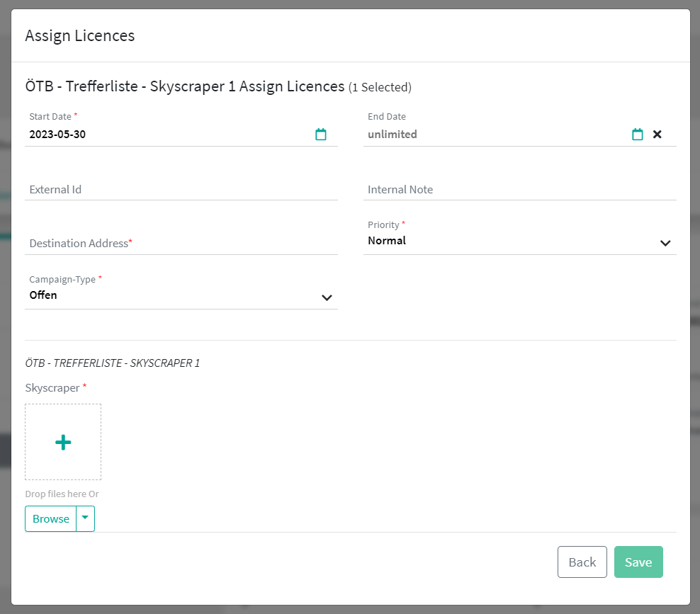Click the Start Date value 2023-05-30
This screenshot has width=700, height=614.
57,135
